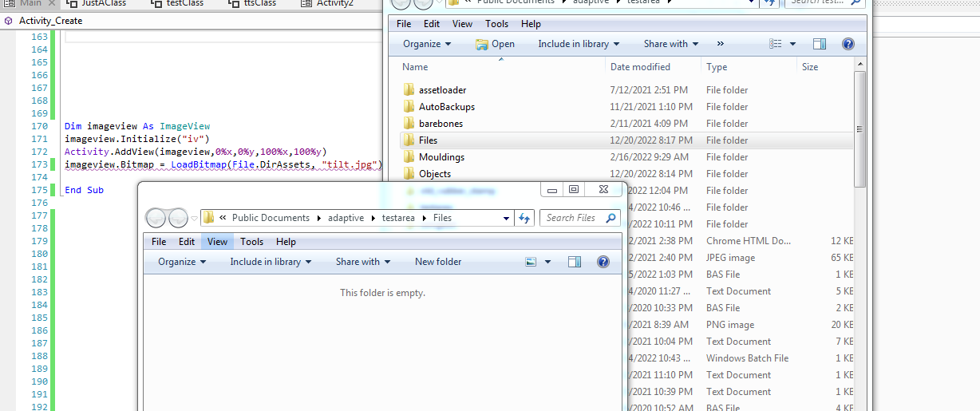Click the assetloader folder icon

409,90
